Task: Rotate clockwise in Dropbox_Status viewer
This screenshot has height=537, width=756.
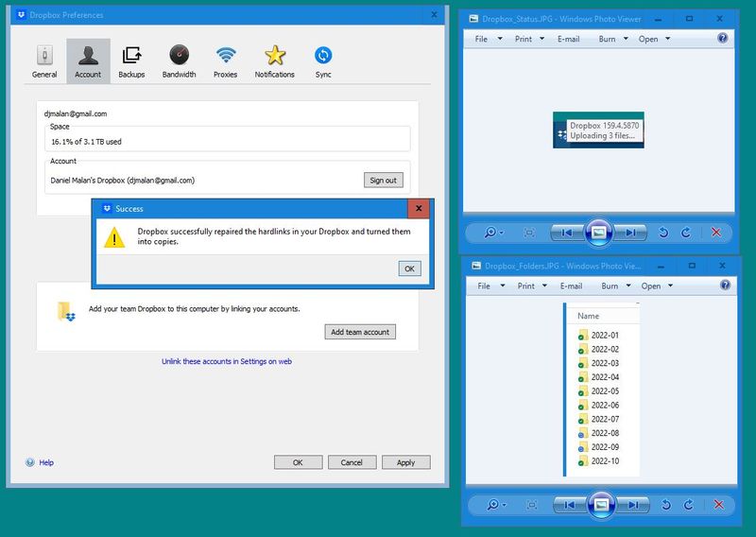Action: (x=686, y=233)
